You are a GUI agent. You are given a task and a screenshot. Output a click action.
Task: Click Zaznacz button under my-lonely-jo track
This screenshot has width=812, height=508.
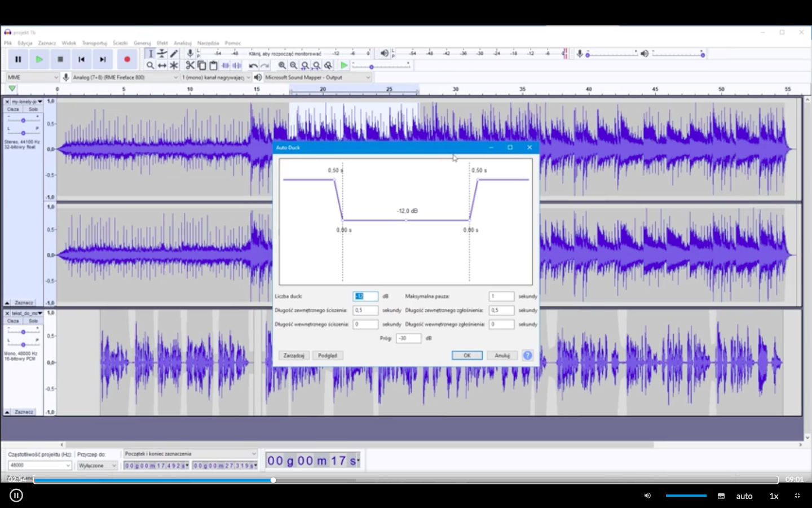point(24,303)
